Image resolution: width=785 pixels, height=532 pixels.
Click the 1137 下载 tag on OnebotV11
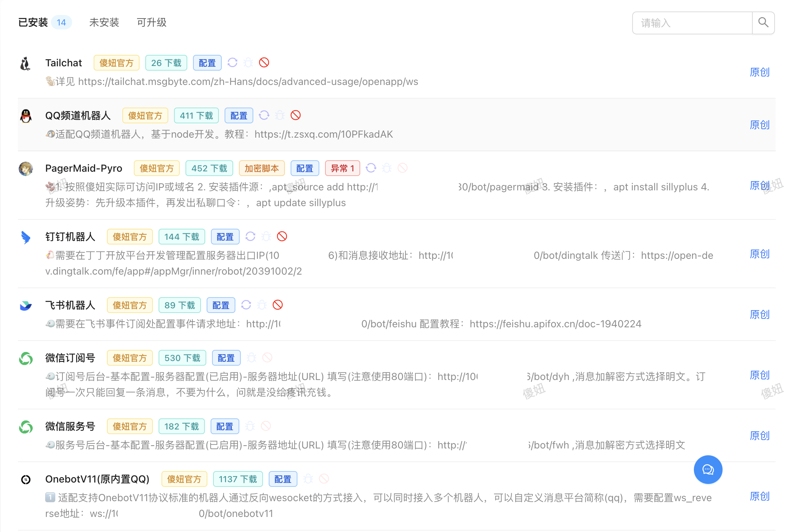(238, 479)
